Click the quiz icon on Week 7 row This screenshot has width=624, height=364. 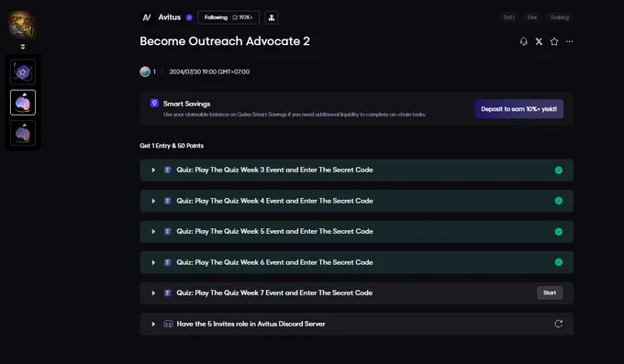(x=168, y=293)
